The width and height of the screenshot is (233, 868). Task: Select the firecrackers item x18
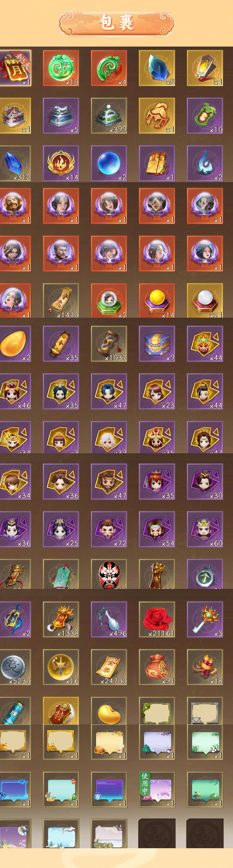[205, 667]
